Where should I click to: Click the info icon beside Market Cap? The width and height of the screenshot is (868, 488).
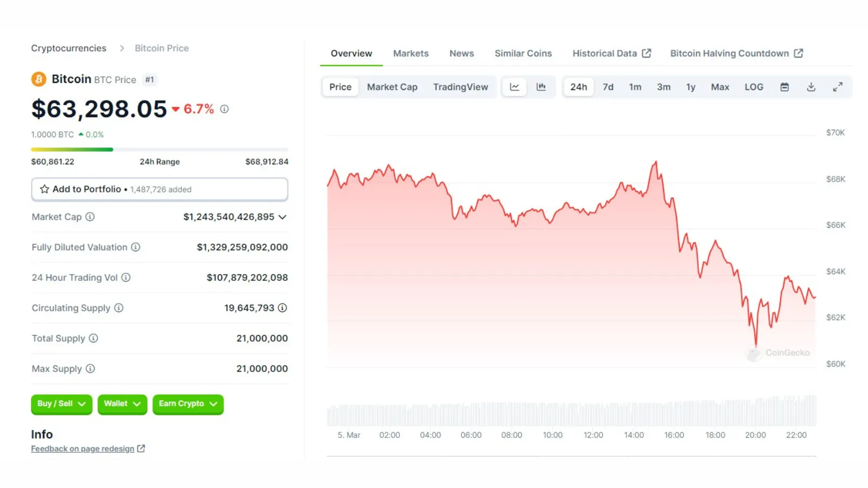[90, 217]
